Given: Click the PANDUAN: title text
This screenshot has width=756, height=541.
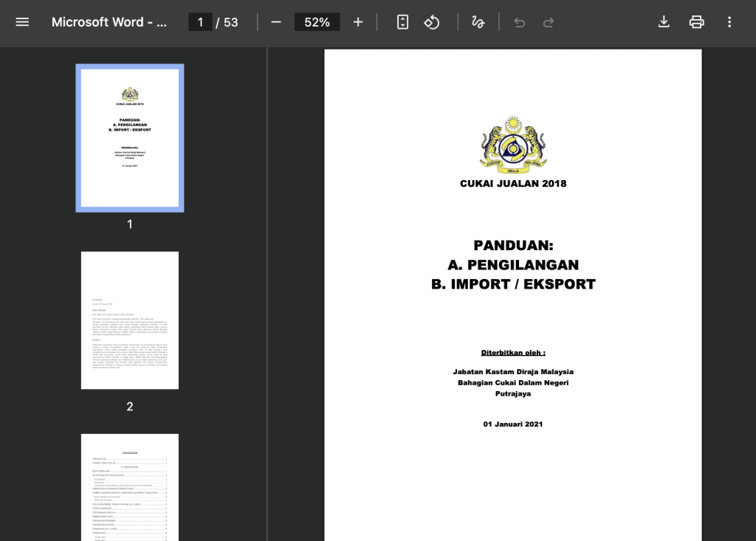Looking at the screenshot, I should click(x=514, y=246).
